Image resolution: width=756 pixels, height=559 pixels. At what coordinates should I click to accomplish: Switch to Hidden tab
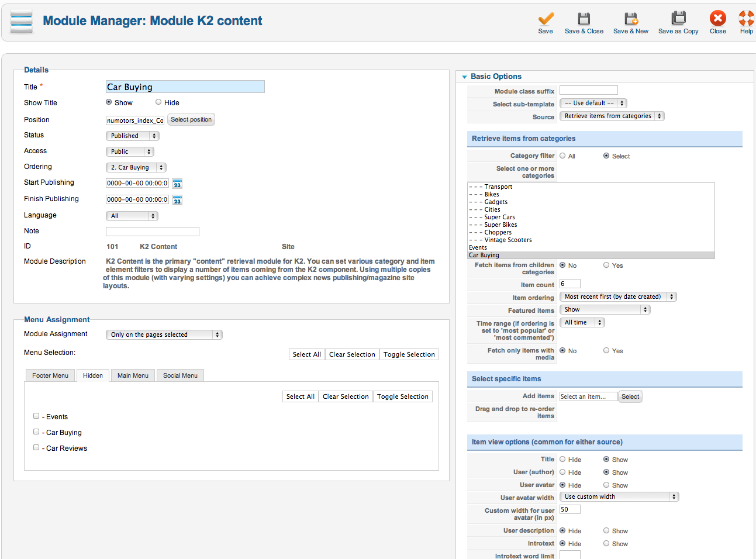pos(93,375)
